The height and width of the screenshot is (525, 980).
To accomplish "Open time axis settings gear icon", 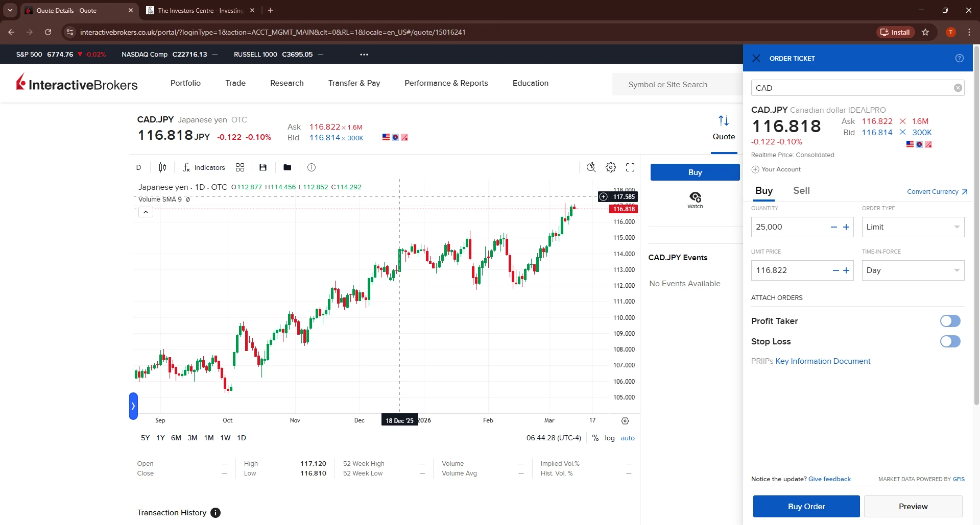I will pos(625,421).
